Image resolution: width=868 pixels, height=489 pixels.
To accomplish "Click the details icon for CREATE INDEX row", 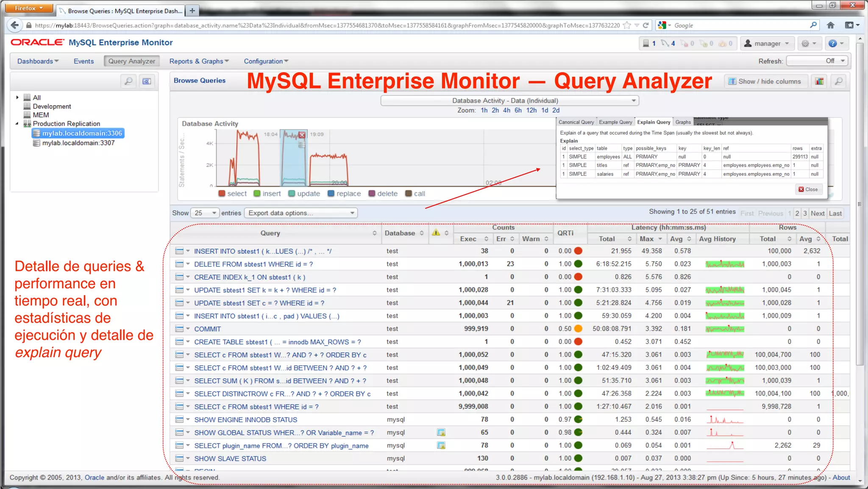I will point(179,277).
